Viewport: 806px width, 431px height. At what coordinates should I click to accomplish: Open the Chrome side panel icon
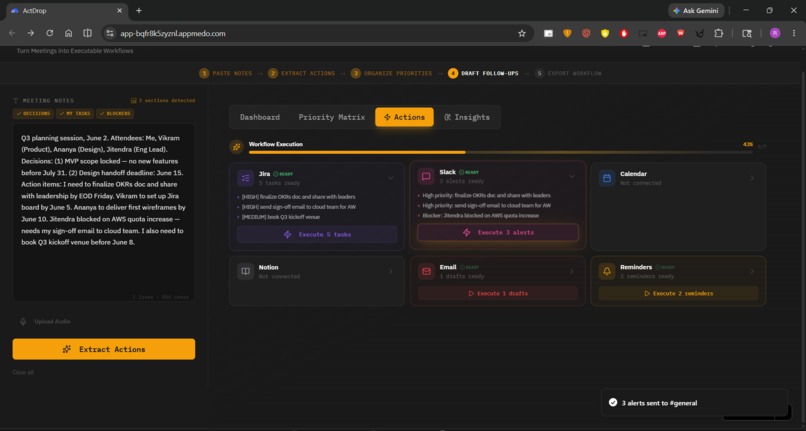[x=747, y=33]
